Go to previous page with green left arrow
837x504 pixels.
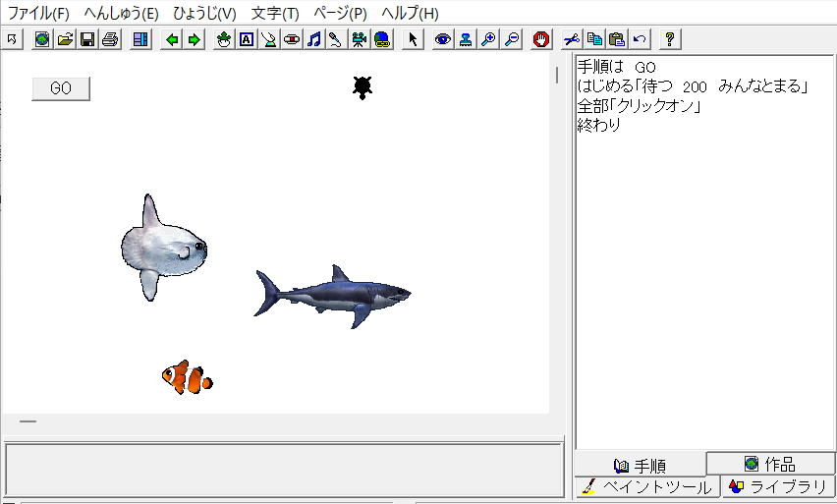172,39
